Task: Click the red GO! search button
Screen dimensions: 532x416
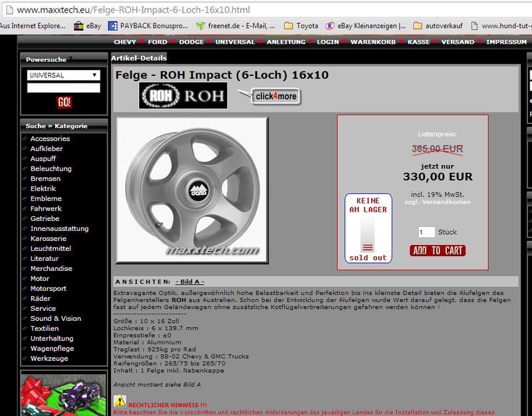Action: (x=64, y=102)
